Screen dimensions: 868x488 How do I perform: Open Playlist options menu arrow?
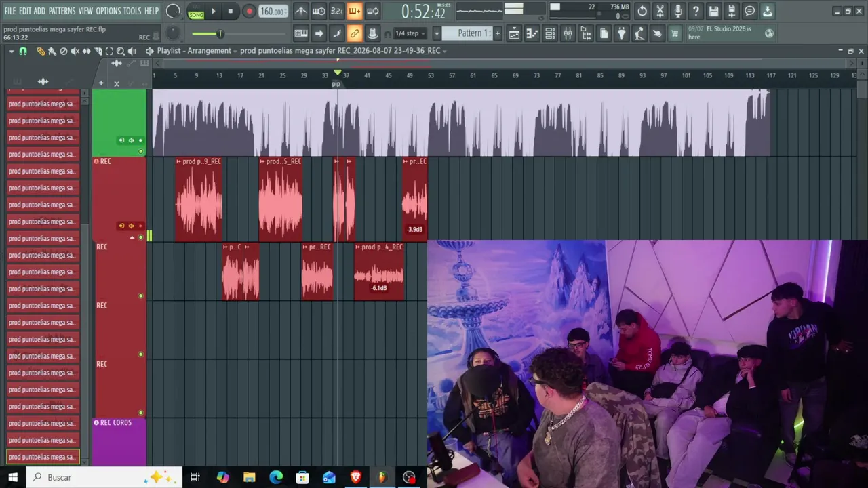[x=12, y=51]
